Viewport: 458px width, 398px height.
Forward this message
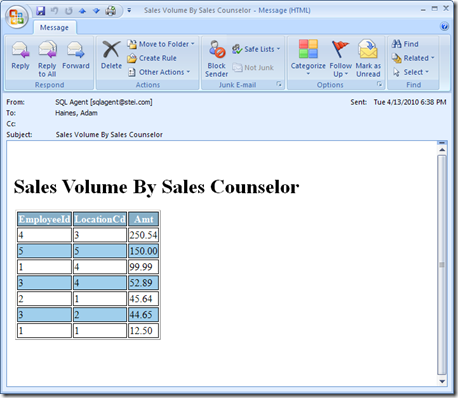click(x=76, y=55)
